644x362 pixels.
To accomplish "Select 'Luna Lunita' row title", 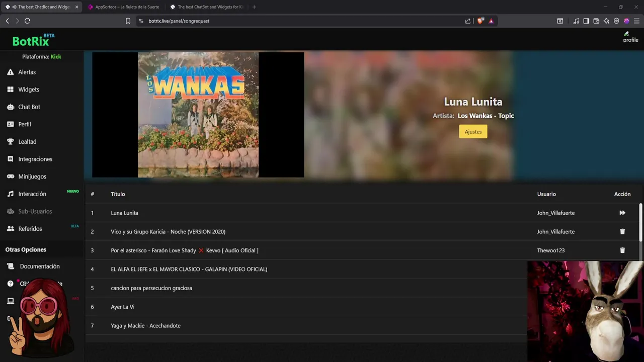I will click(124, 213).
